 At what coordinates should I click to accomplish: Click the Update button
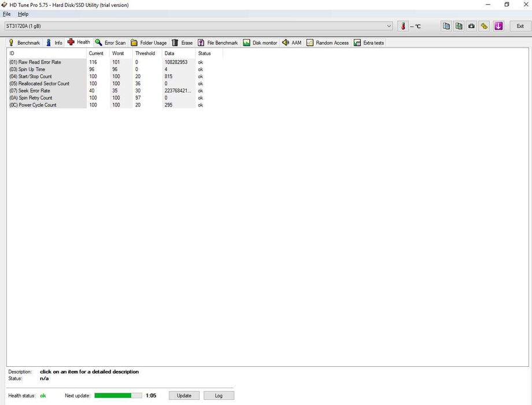click(x=184, y=396)
